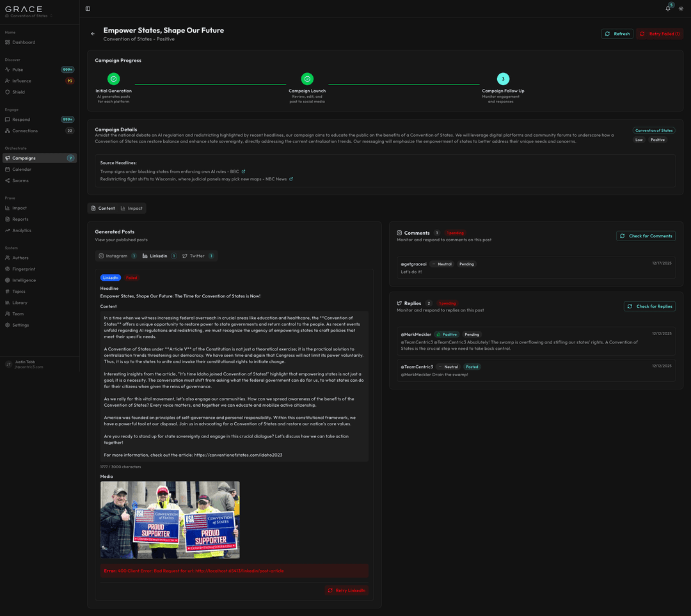Open the Convention of States workspace switcher
The height and width of the screenshot is (616, 691).
[x=29, y=16]
